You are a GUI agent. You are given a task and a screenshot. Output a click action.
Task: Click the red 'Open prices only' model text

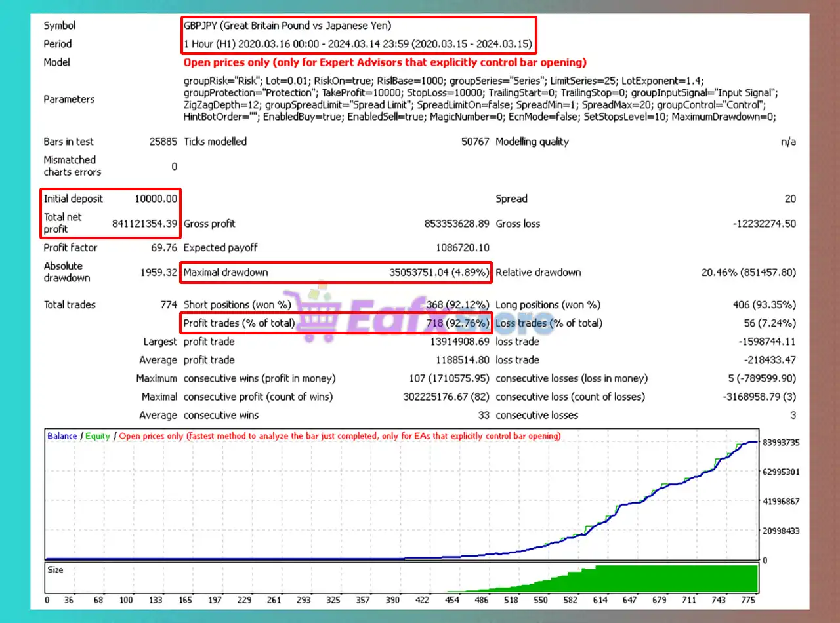coord(385,62)
